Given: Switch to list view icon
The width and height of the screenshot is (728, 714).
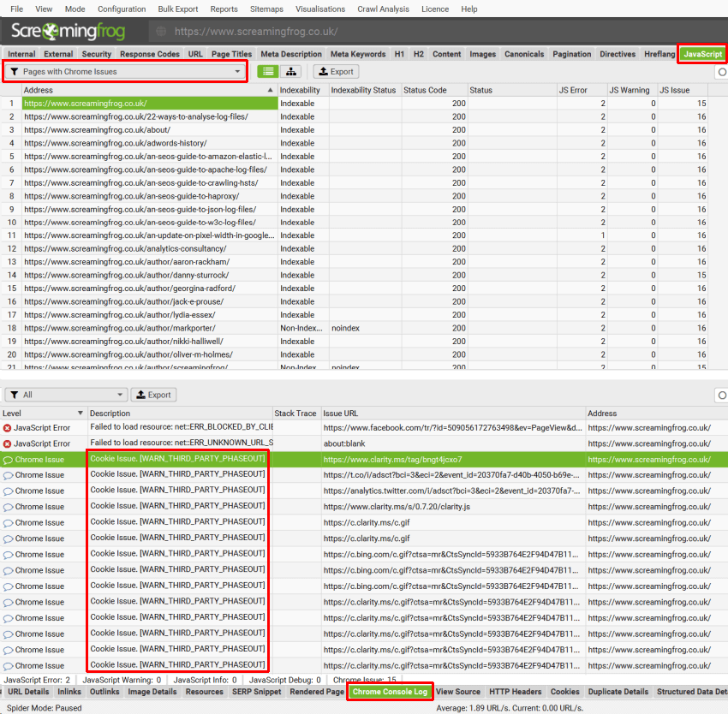Looking at the screenshot, I should 268,72.
